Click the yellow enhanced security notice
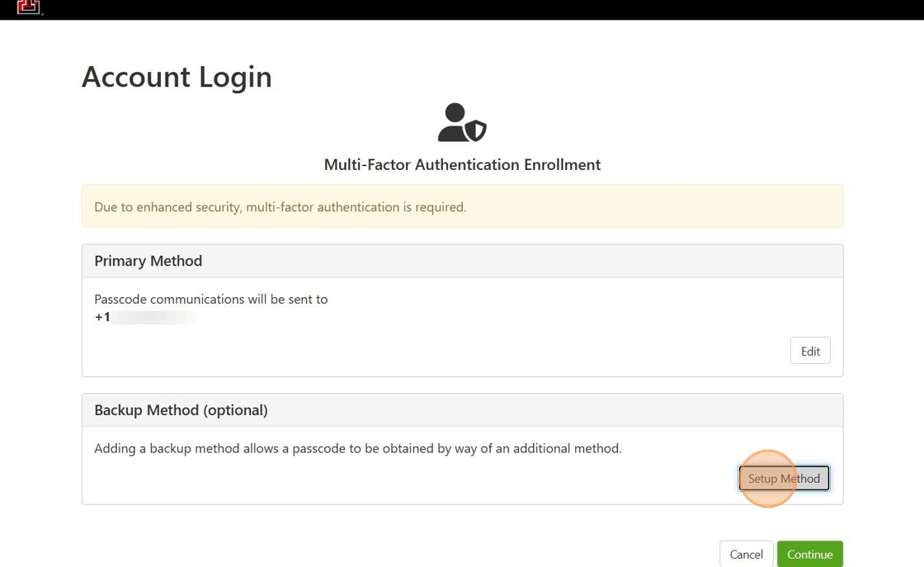924x567 pixels. (462, 206)
